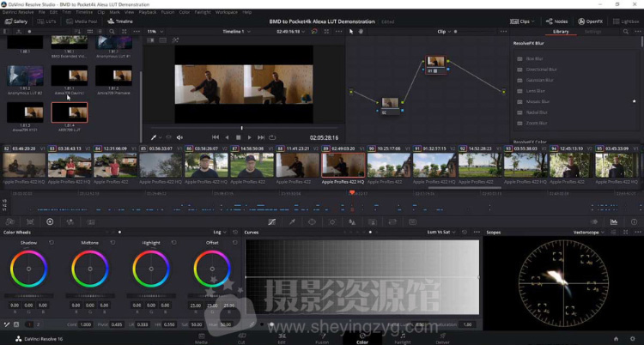
Task: Open the LUTs browser
Action: tap(47, 21)
